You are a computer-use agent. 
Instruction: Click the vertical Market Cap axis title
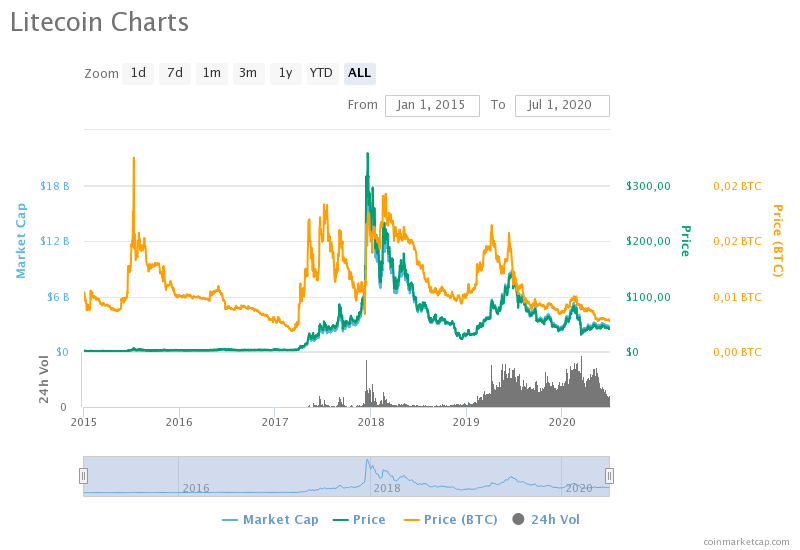tap(21, 241)
